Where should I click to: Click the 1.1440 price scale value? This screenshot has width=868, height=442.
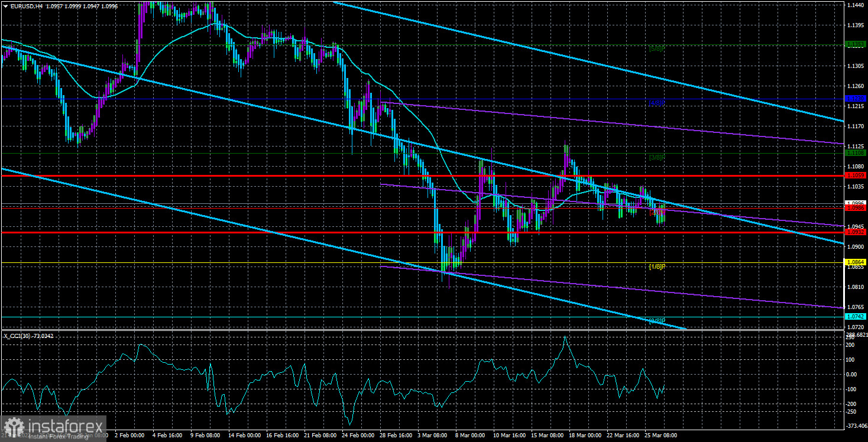coord(855,5)
